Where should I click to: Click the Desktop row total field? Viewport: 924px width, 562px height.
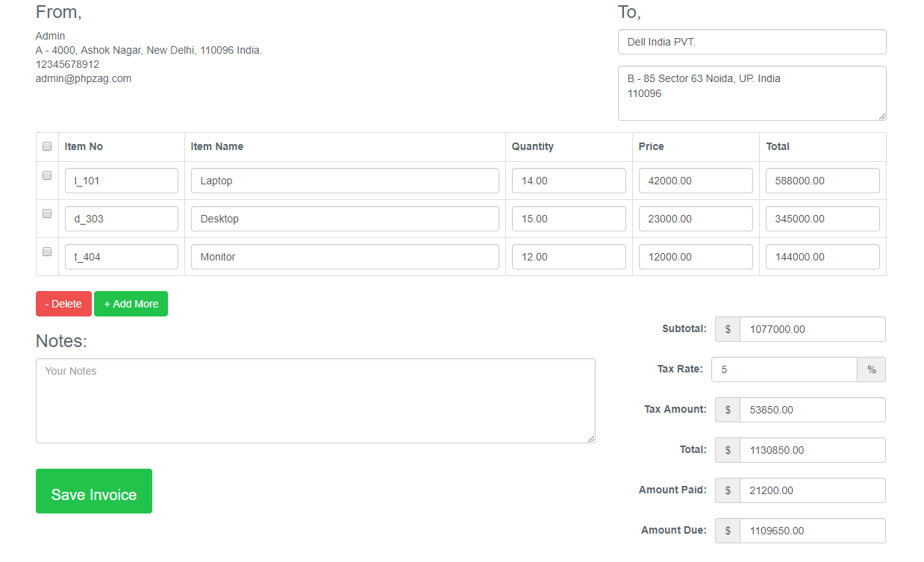pyautogui.click(x=822, y=218)
